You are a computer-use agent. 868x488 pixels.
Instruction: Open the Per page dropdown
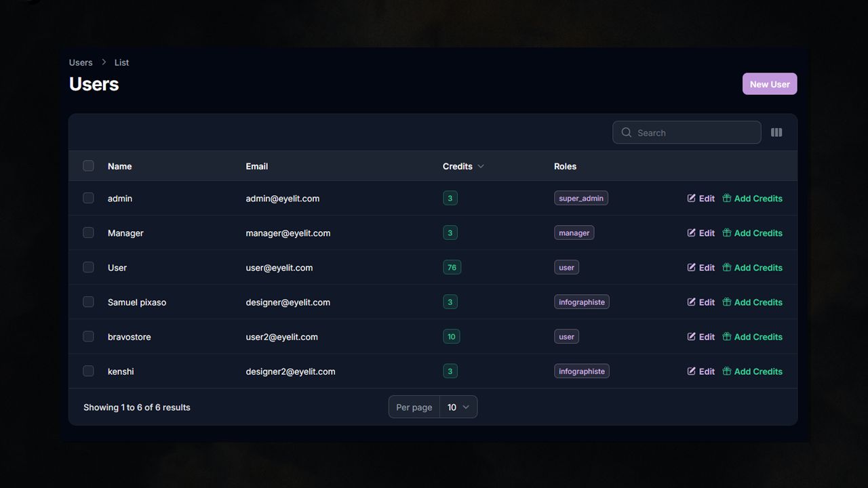pyautogui.click(x=458, y=407)
